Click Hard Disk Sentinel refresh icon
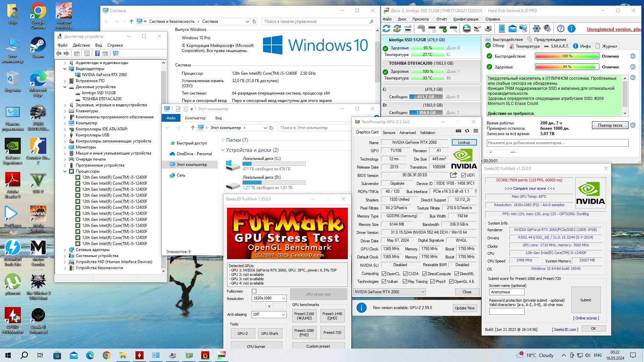 [386, 28]
